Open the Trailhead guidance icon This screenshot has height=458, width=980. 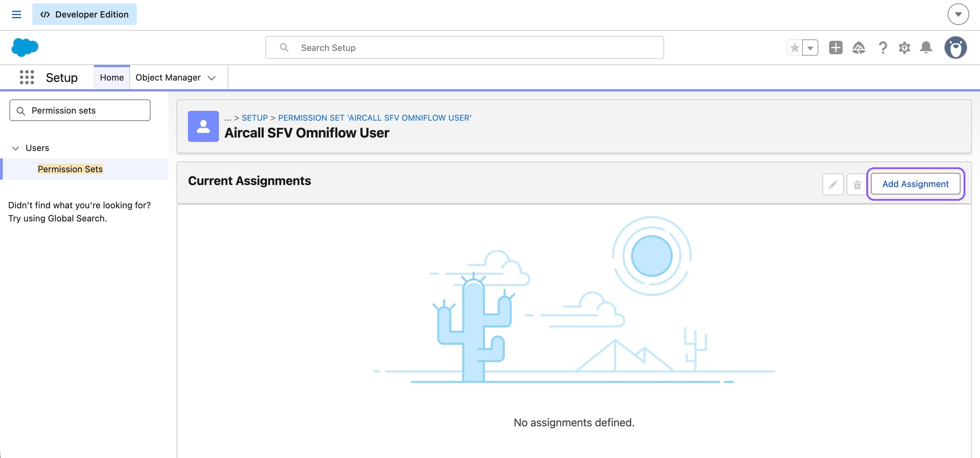859,48
